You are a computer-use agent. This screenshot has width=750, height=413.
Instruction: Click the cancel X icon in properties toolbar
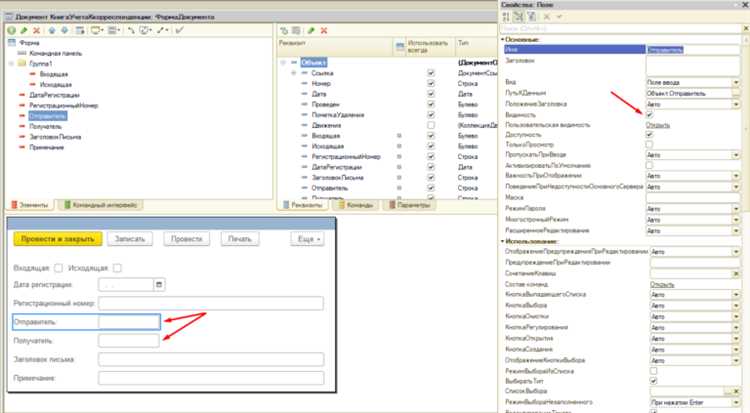(547, 17)
